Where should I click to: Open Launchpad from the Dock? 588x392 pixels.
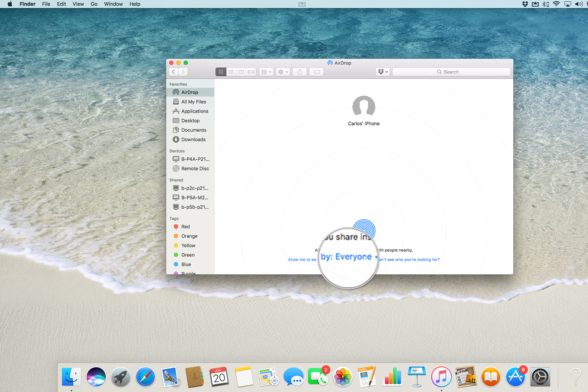click(x=121, y=377)
